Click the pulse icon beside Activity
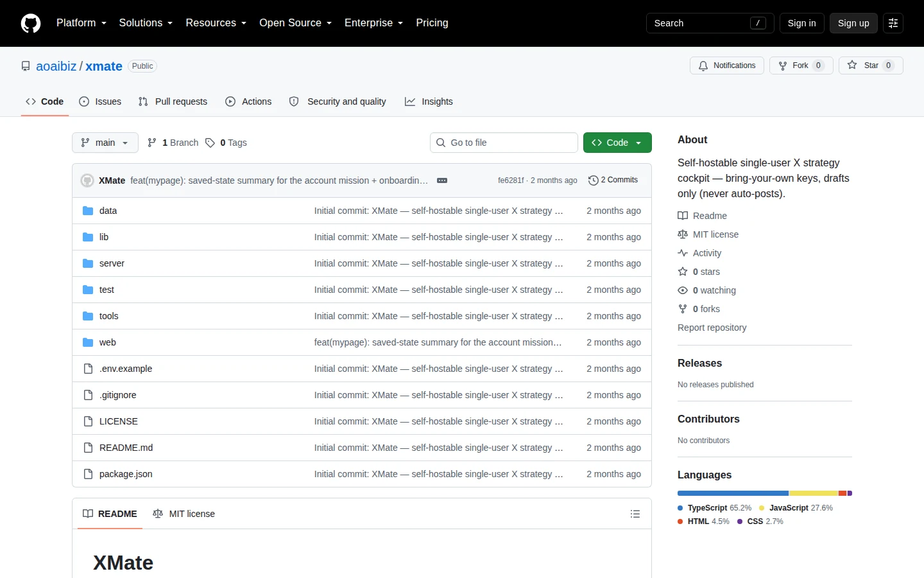The height and width of the screenshot is (578, 924). pyautogui.click(x=683, y=253)
